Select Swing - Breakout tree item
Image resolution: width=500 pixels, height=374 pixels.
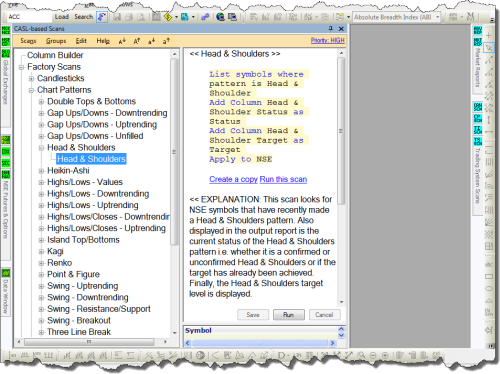coord(79,321)
